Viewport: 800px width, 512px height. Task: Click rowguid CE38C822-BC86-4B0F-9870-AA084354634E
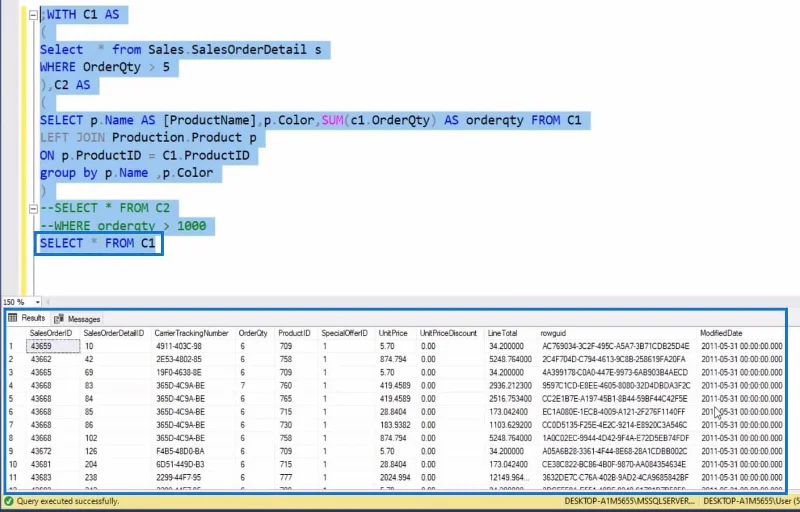pos(614,465)
